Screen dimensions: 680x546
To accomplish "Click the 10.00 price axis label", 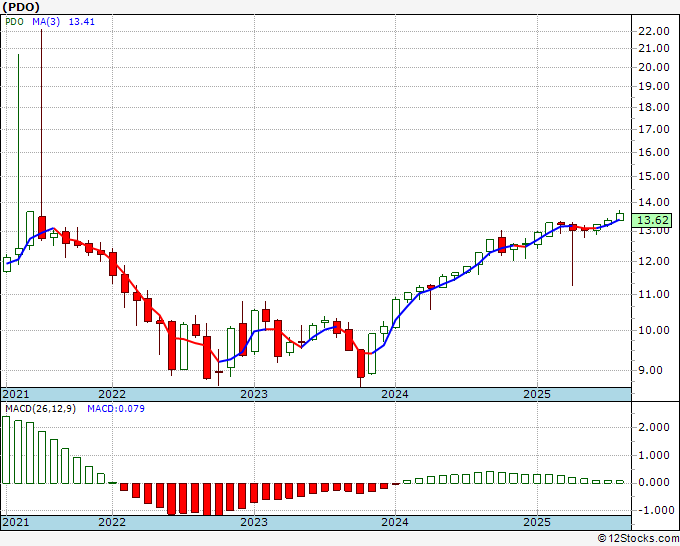I will tap(654, 330).
